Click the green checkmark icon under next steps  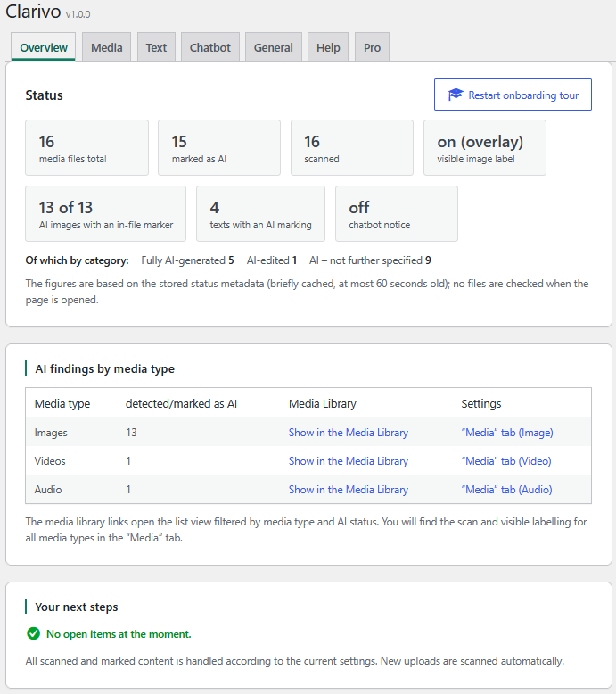[33, 634]
